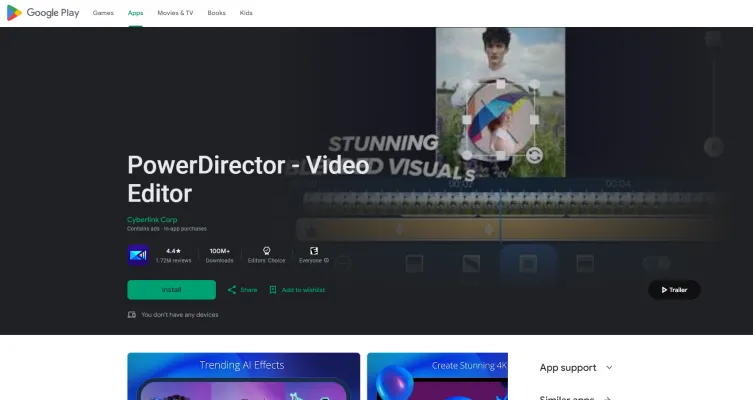Click the Add to wishlist bookmark icon

[273, 290]
